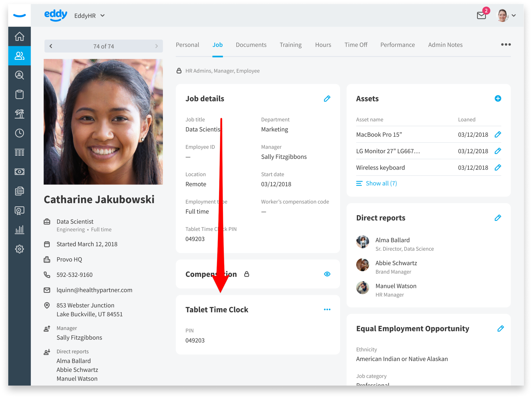Open Tablet Time Clock options menu
Image resolution: width=532 pixels, height=398 pixels.
(327, 309)
